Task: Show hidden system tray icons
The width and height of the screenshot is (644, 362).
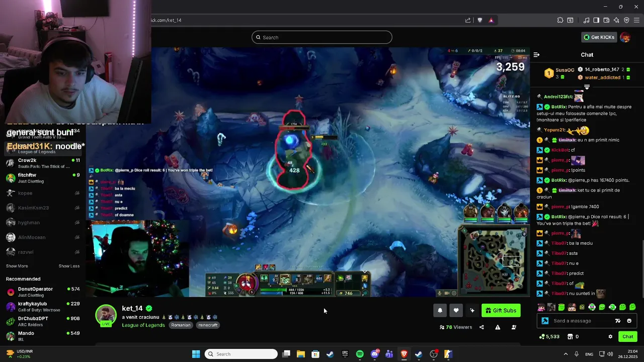Action: tap(566, 354)
